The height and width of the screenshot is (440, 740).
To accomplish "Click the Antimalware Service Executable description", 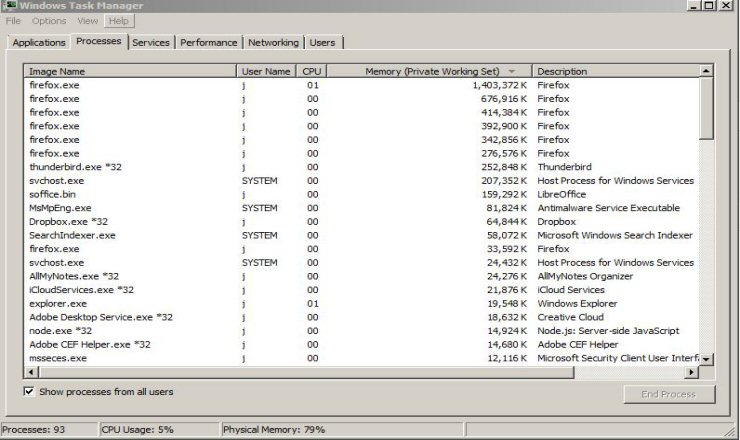I will tap(608, 208).
